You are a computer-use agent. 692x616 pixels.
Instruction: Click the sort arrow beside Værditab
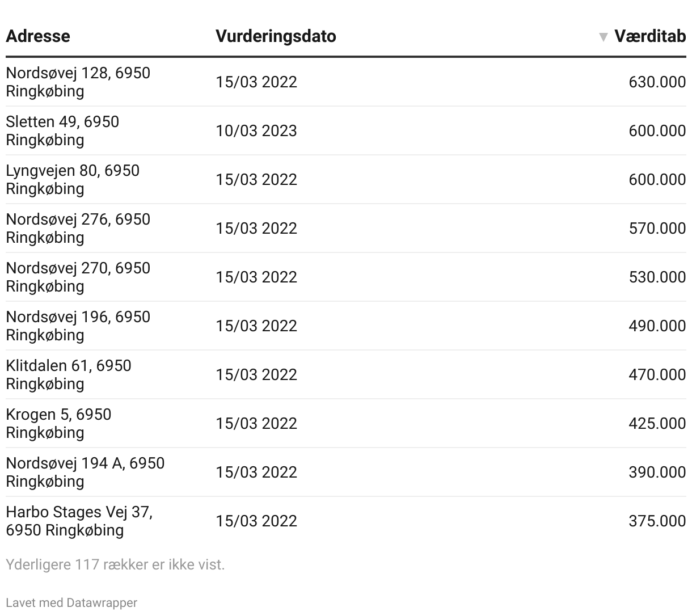(602, 37)
